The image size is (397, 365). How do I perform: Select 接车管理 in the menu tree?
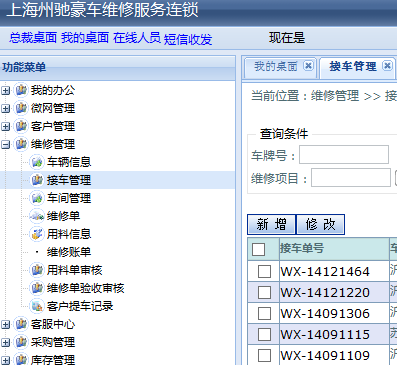tap(69, 180)
